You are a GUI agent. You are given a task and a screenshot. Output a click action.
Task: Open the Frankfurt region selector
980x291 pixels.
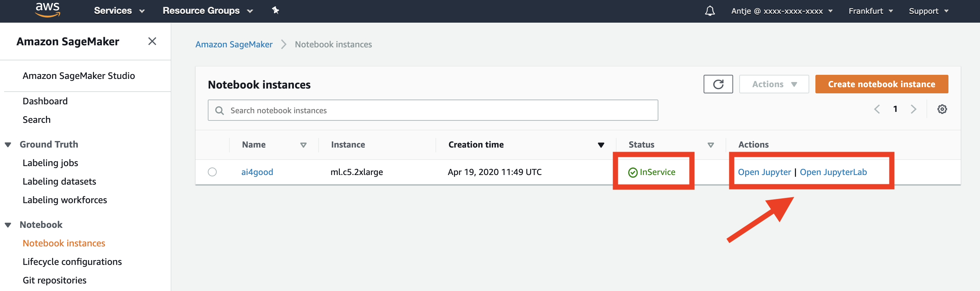point(870,11)
